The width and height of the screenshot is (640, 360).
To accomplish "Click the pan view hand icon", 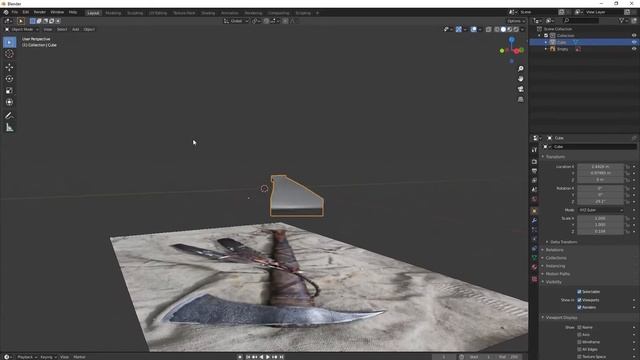I will coord(520,79).
